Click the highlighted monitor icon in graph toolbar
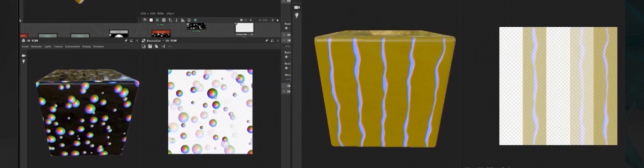Image resolution: width=644 pixels, height=168 pixels. (x=189, y=20)
